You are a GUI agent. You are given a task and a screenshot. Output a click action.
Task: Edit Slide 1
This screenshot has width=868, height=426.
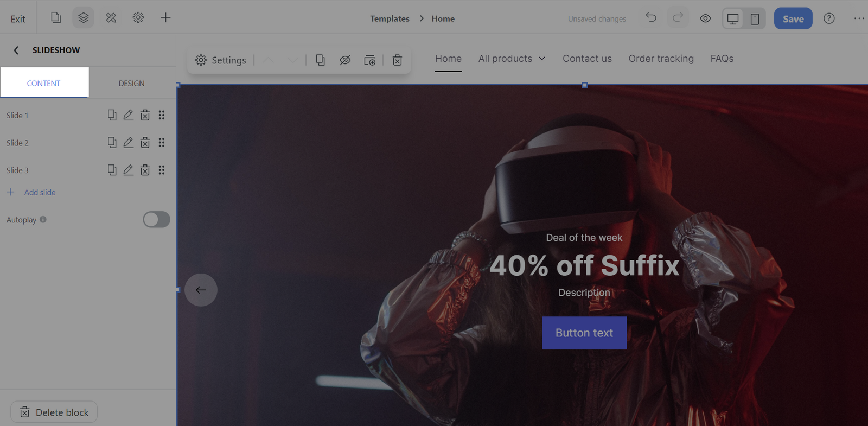pyautogui.click(x=128, y=115)
